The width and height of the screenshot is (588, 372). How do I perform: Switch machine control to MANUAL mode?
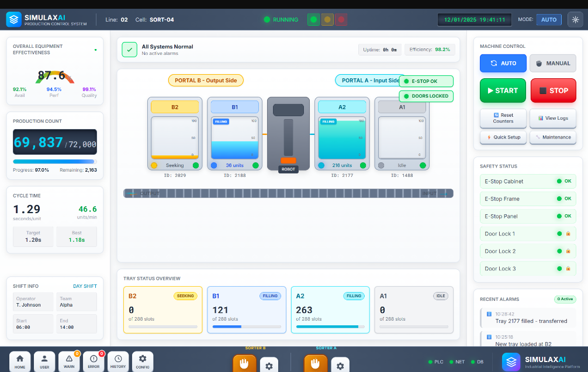pos(552,63)
